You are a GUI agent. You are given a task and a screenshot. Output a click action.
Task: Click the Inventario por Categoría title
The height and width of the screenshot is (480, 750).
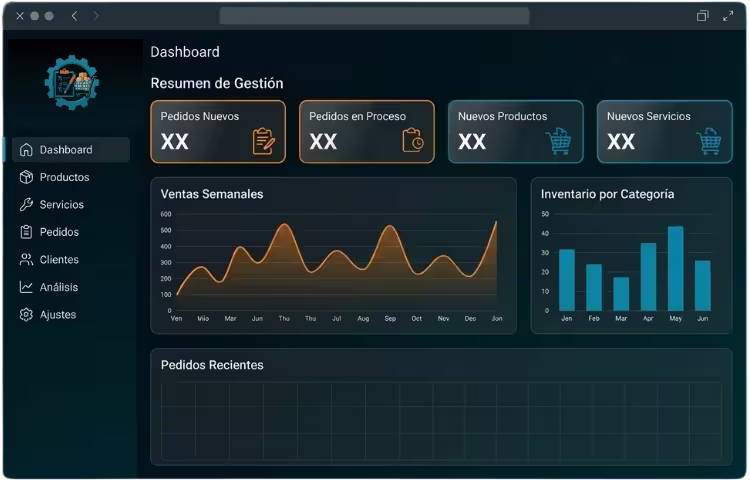[607, 194]
